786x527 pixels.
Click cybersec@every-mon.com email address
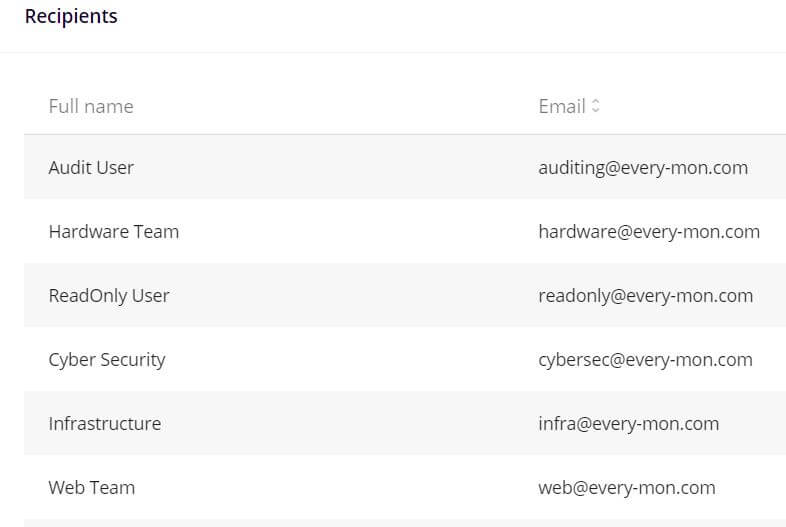pyautogui.click(x=646, y=360)
